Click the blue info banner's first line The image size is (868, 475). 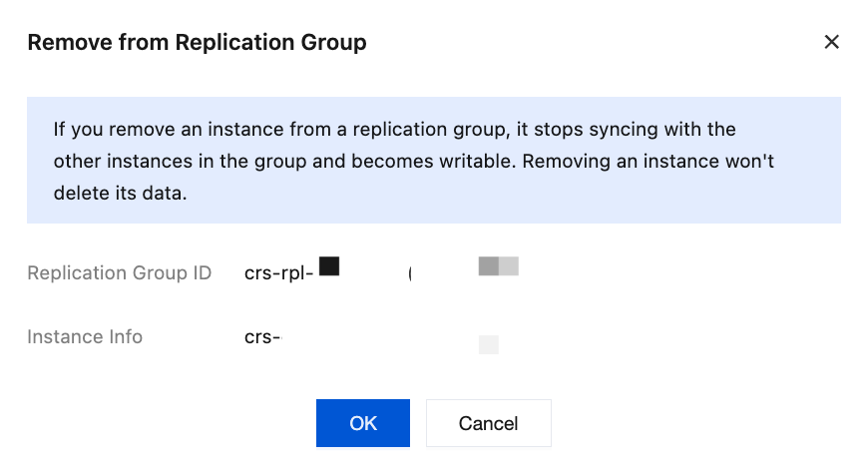(x=394, y=130)
